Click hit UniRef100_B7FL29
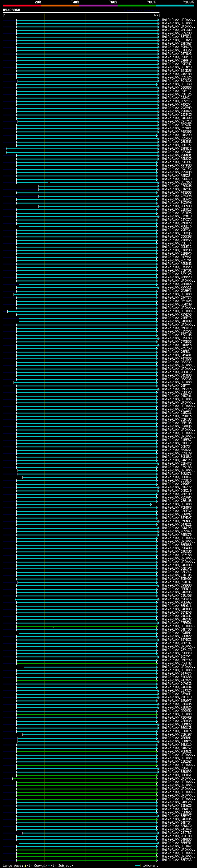 (x=176, y=50)
